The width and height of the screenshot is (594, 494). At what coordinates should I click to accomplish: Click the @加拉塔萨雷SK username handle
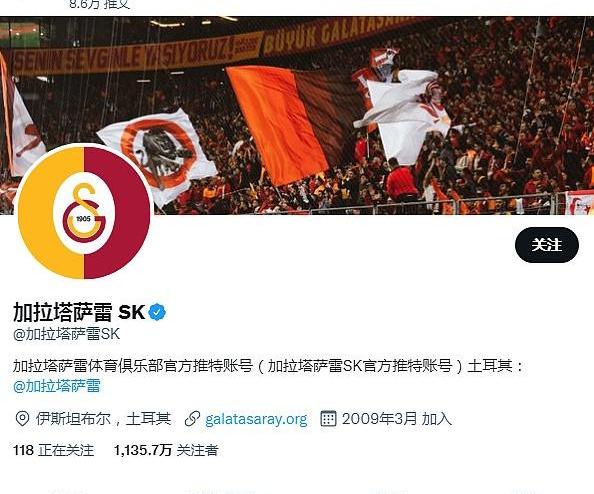pyautogui.click(x=67, y=334)
